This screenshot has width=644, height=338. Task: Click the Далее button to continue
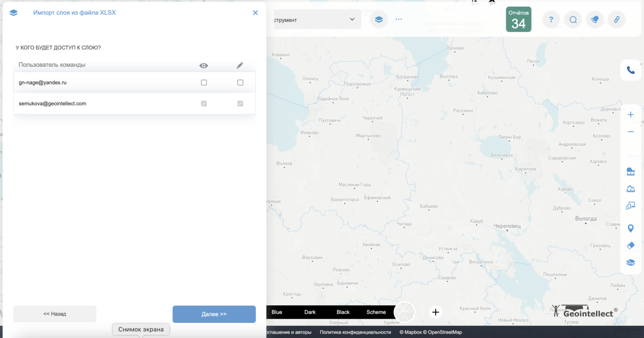(x=214, y=314)
